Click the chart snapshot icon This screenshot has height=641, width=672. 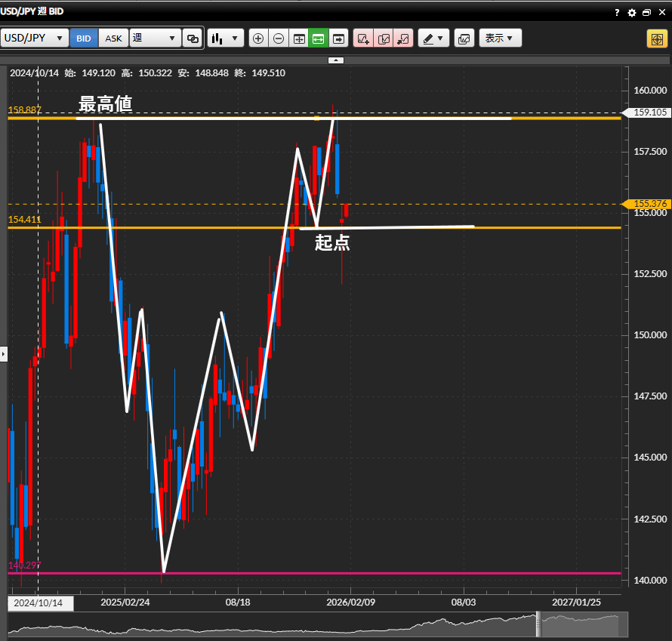pyautogui.click(x=464, y=39)
